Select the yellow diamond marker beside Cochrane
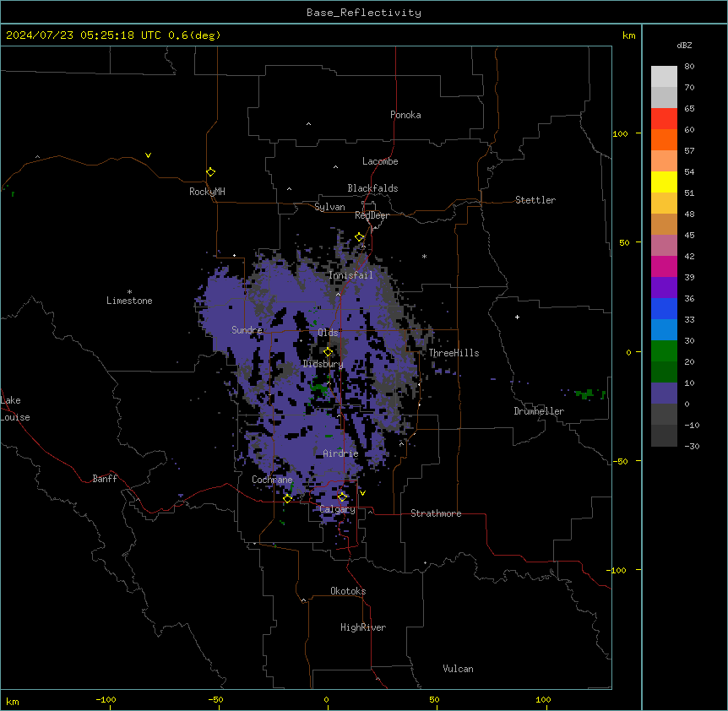The width and height of the screenshot is (728, 711). point(287,498)
